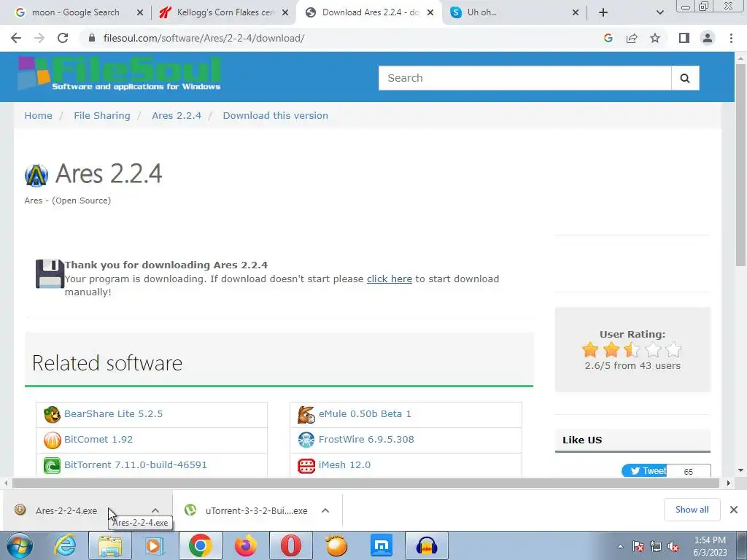Click the FileSoul logo
This screenshot has height=560, width=747.
[119, 74]
